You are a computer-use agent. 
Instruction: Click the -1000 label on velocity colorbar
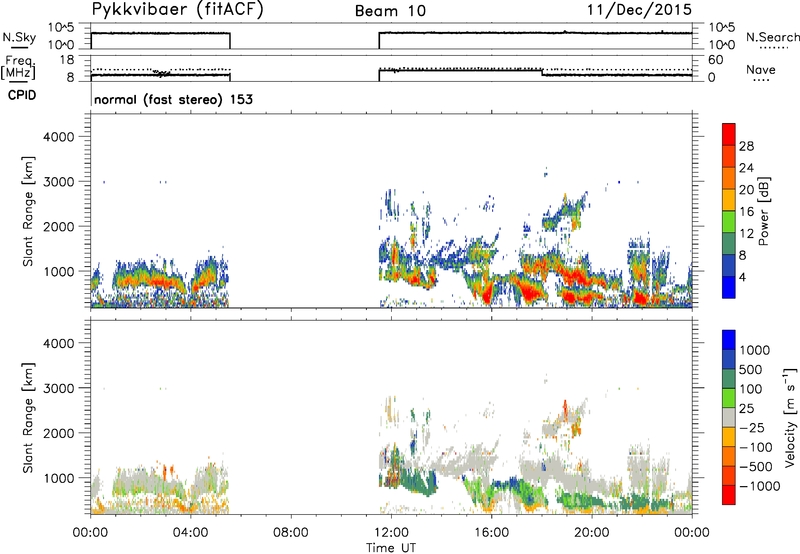760,486
